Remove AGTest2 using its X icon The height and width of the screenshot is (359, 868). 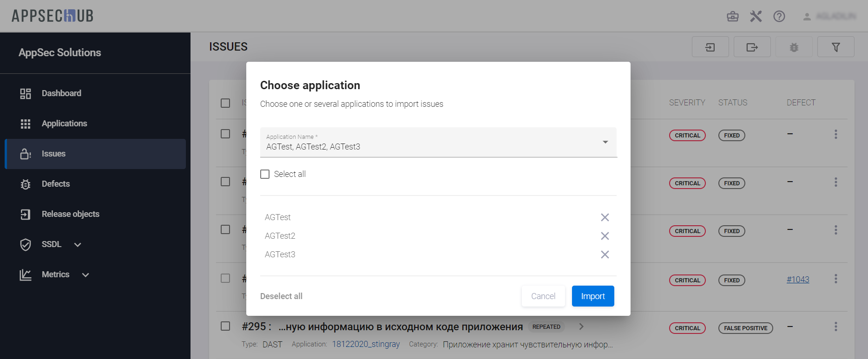(x=605, y=236)
